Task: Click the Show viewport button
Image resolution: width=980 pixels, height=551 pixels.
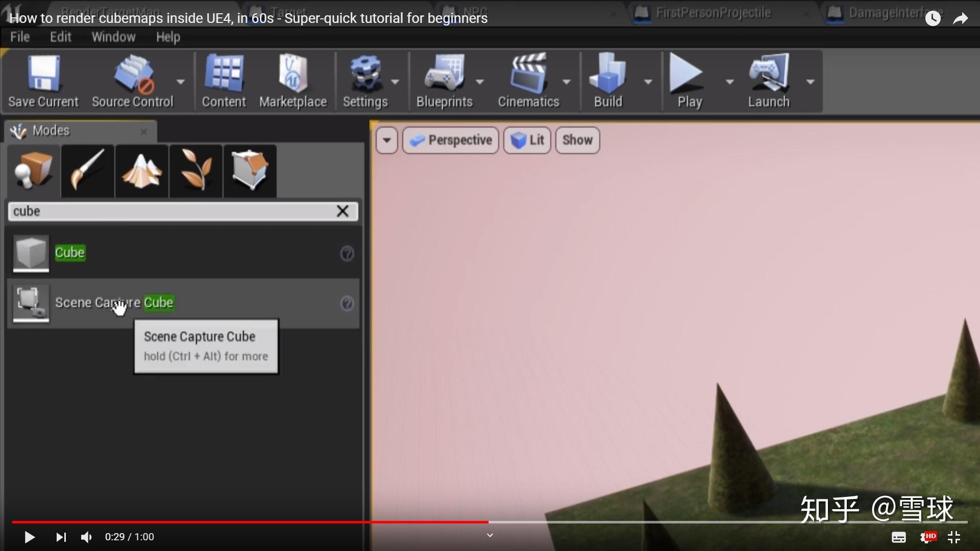Action: coord(577,140)
